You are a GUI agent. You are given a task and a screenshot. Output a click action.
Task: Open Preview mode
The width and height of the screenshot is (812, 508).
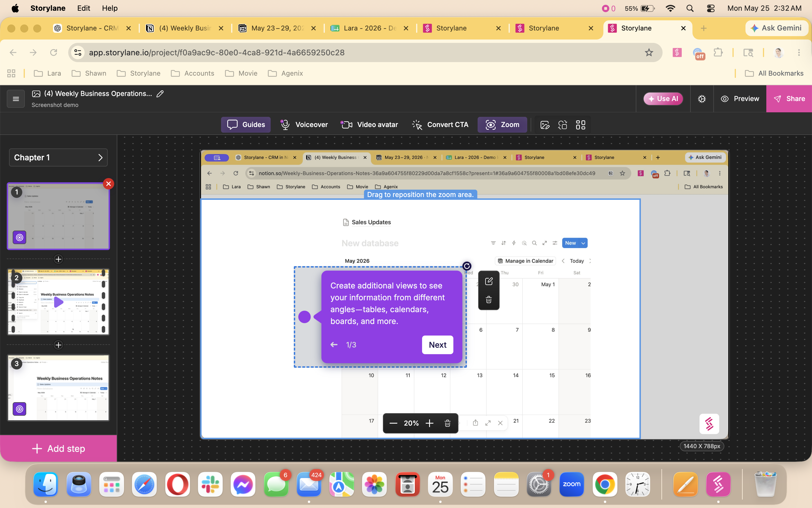(740, 99)
